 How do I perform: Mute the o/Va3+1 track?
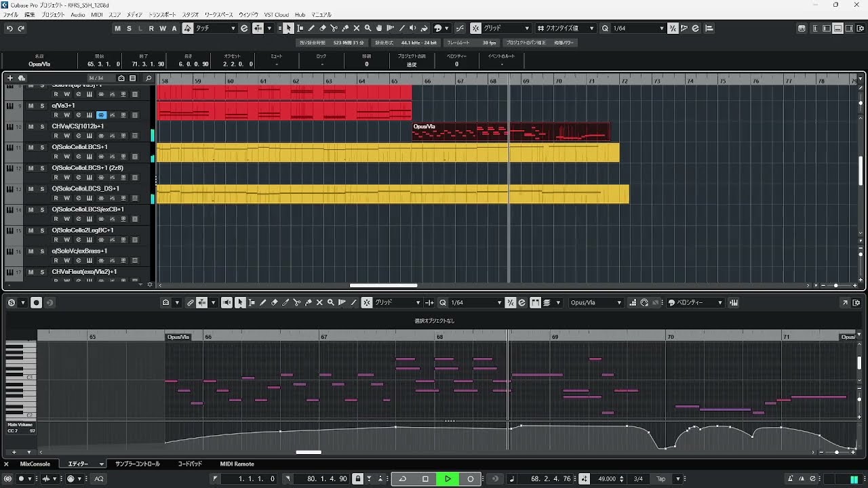tap(31, 106)
